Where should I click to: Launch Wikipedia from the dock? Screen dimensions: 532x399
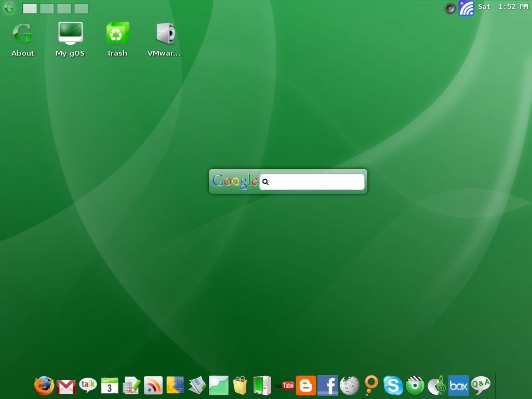point(350,385)
